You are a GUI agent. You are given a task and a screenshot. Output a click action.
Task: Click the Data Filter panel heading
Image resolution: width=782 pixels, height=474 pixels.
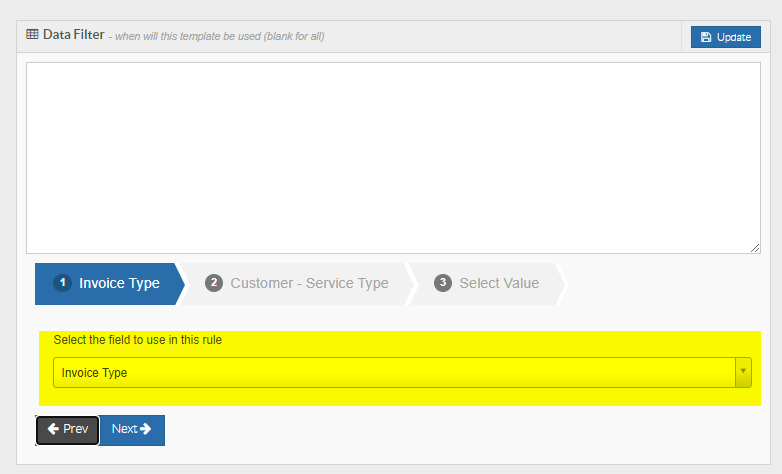73,34
